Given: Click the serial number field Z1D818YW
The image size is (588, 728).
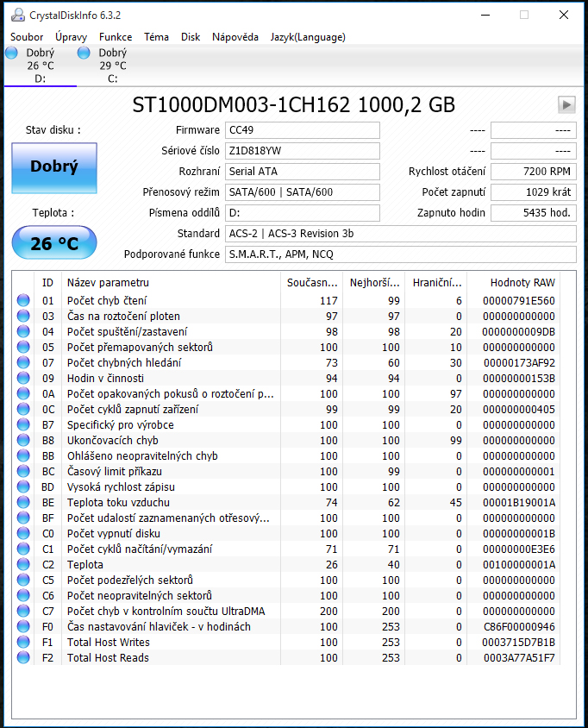Looking at the screenshot, I should coord(303,151).
